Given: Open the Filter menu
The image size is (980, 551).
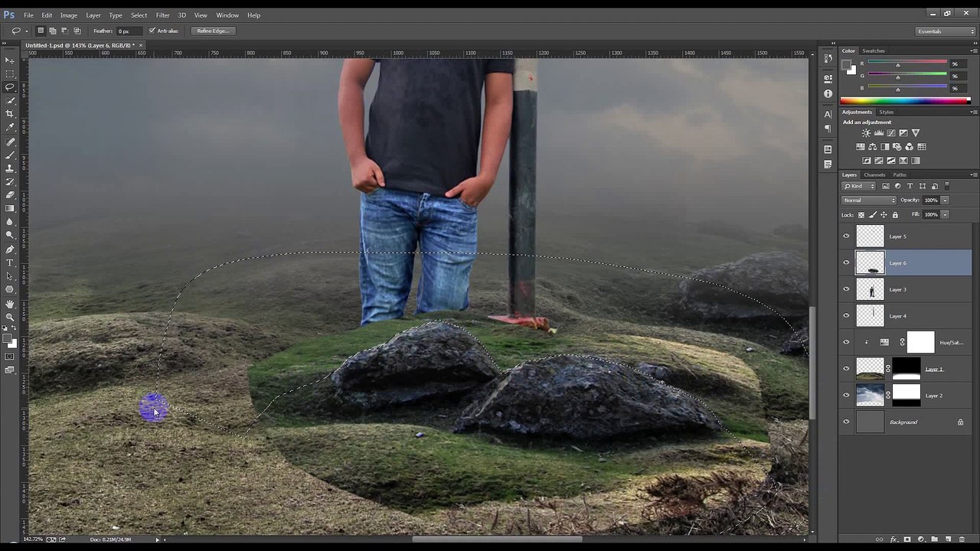Looking at the screenshot, I should tap(163, 15).
